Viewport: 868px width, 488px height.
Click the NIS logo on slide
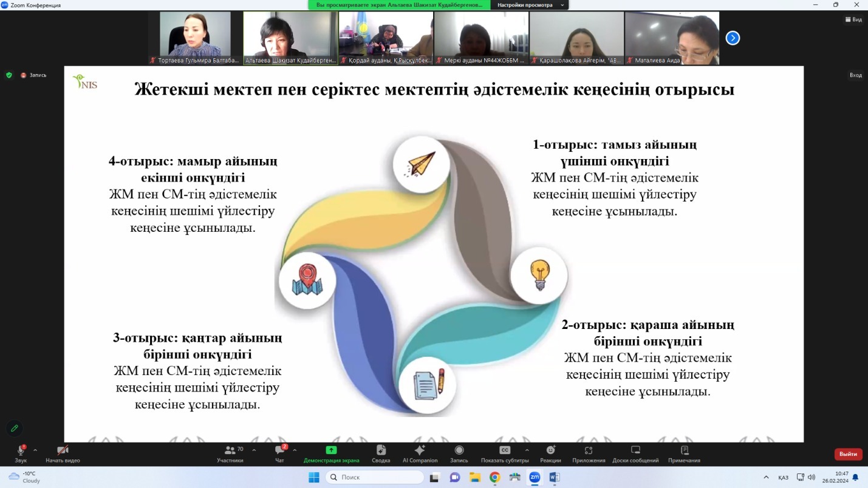click(84, 81)
